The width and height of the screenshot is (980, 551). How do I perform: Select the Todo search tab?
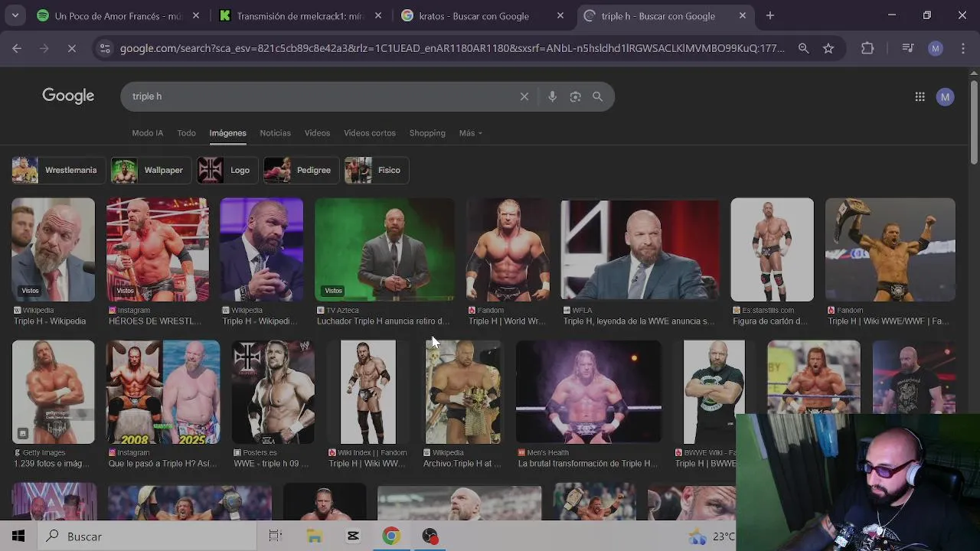pyautogui.click(x=187, y=133)
